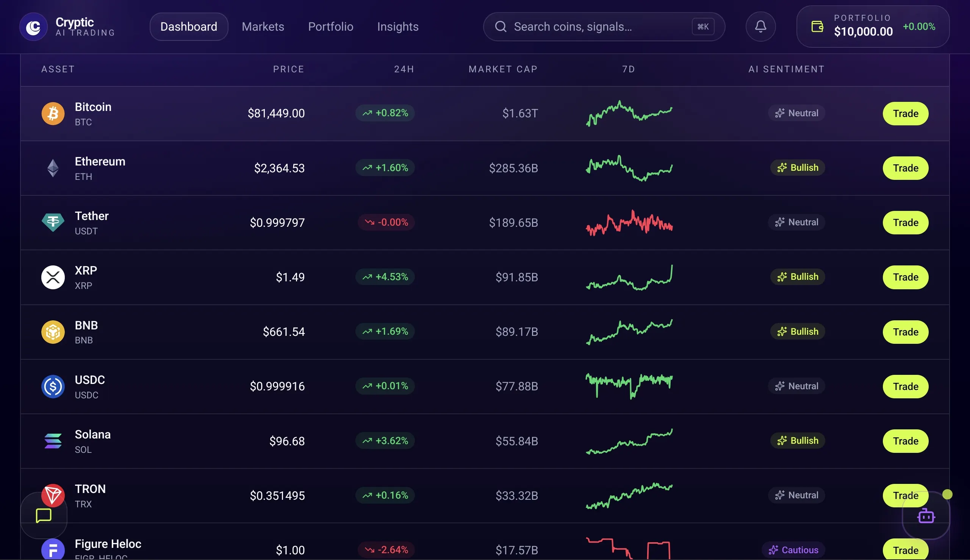Focus the search coins input field
The image size is (970, 560).
click(x=604, y=27)
